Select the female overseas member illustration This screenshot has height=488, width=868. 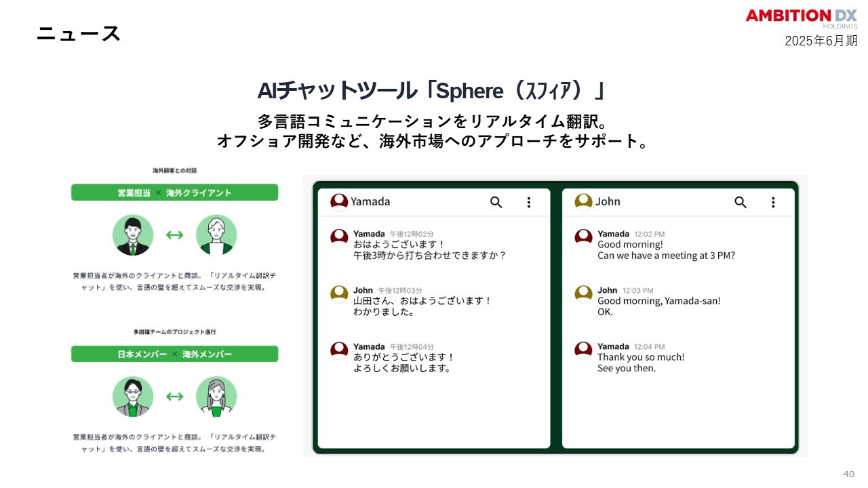click(216, 396)
